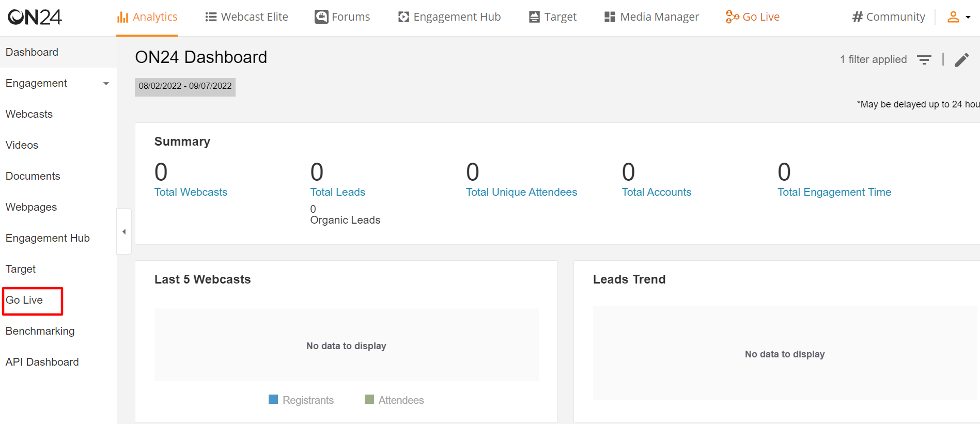Select Go Live in the top navigation
The width and height of the screenshot is (980, 424).
[752, 17]
